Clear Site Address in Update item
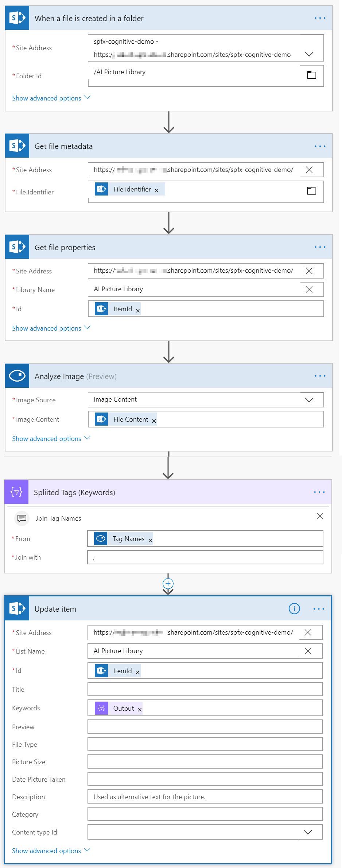 [x=308, y=632]
